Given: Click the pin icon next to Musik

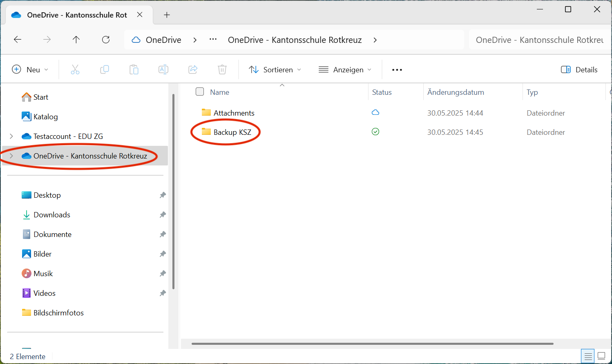Looking at the screenshot, I should coord(163,273).
